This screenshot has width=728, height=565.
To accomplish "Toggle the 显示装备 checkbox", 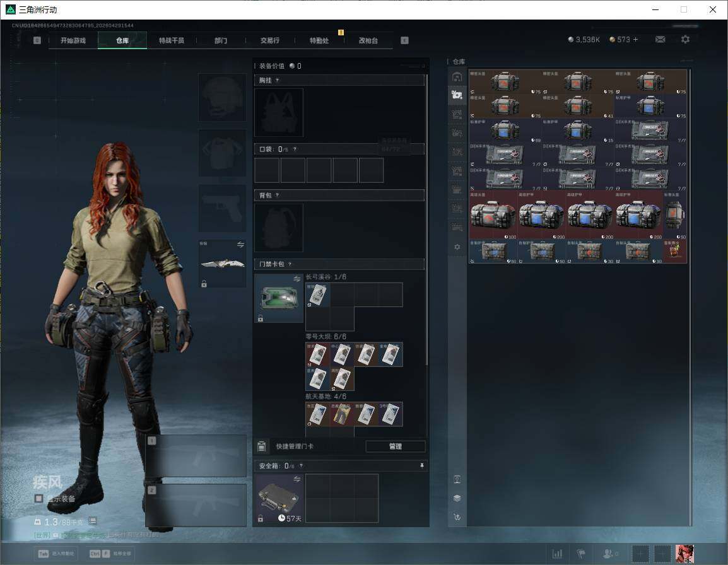I will [x=39, y=499].
